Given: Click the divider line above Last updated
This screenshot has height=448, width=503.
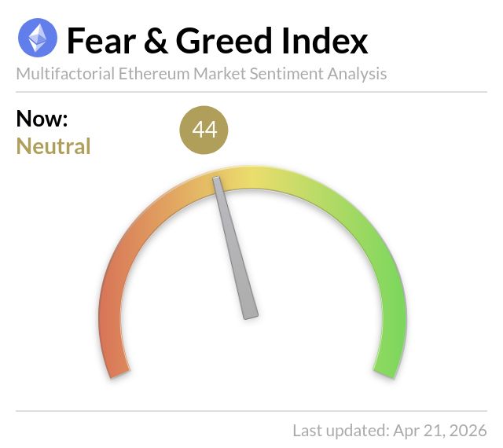Looking at the screenshot, I should pyautogui.click(x=251, y=410).
